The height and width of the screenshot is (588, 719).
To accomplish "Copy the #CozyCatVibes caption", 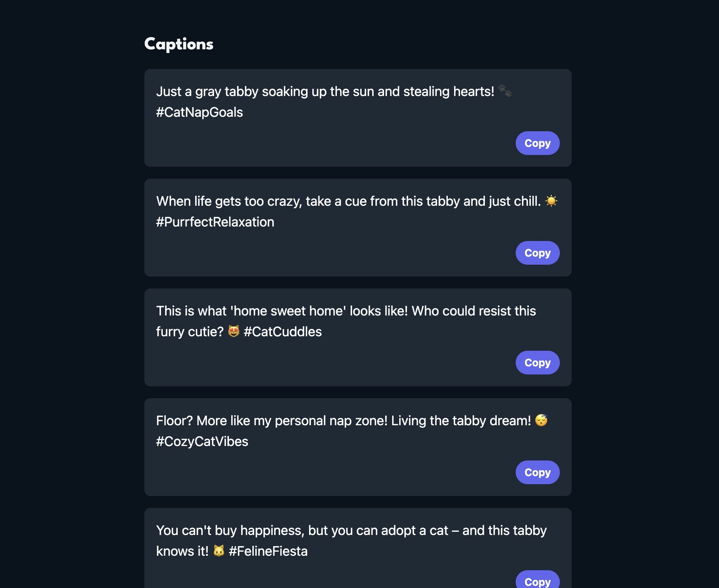I will click(537, 472).
